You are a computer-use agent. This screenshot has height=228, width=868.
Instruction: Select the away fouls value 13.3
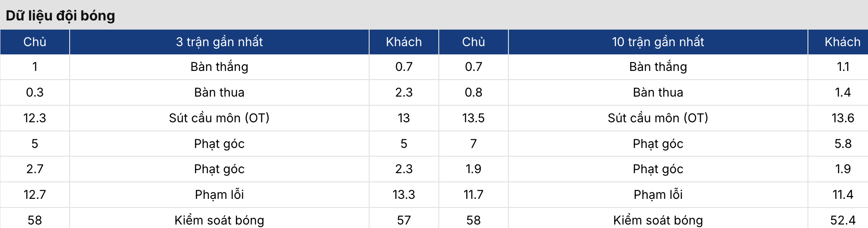coord(404,194)
